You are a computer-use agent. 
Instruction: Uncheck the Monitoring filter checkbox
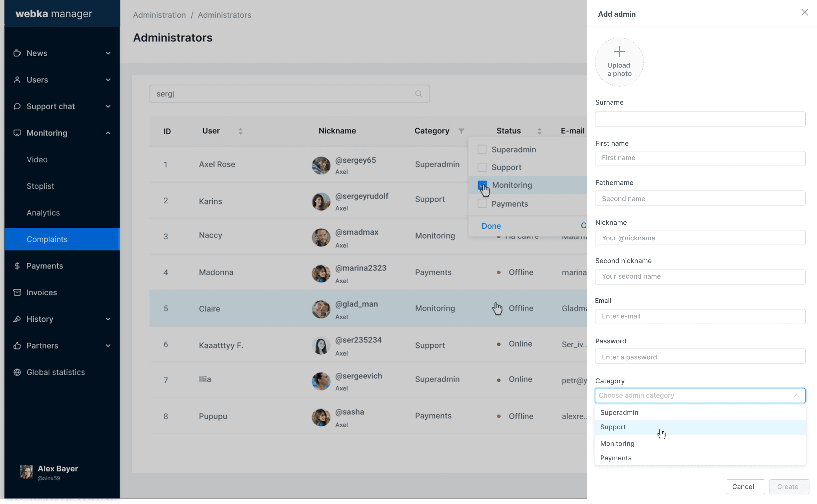(x=482, y=185)
